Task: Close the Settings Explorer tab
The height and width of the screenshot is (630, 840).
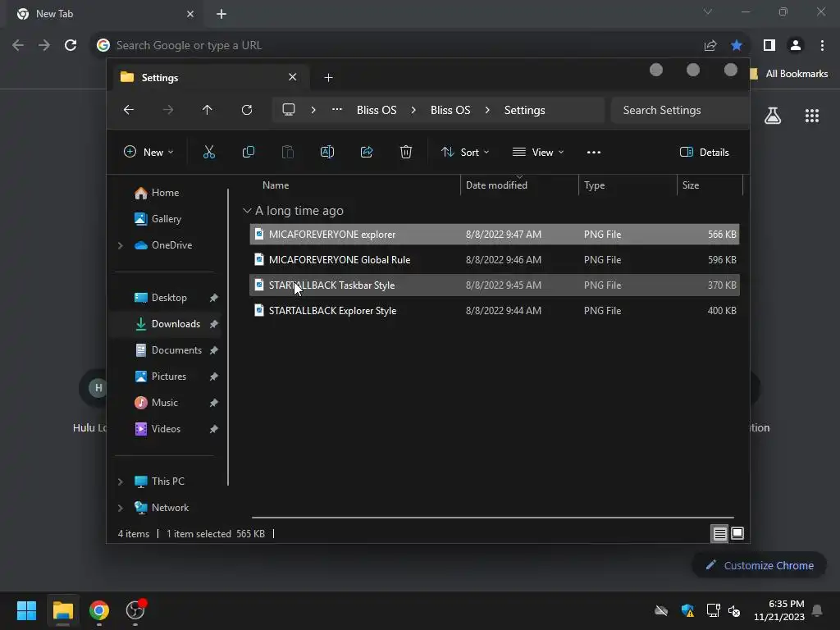Action: pos(293,77)
